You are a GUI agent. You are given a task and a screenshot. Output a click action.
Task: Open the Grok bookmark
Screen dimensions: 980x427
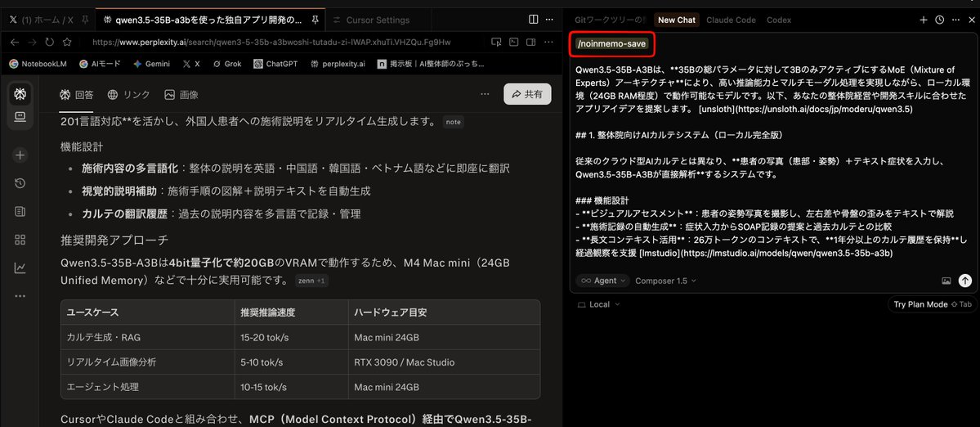pos(227,64)
